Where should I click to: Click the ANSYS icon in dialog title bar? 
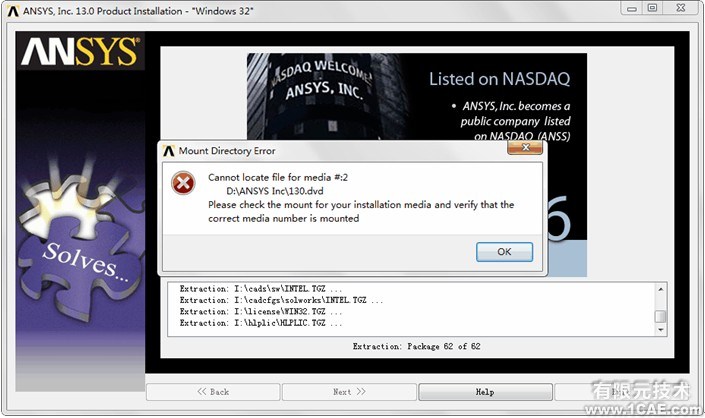(x=169, y=151)
